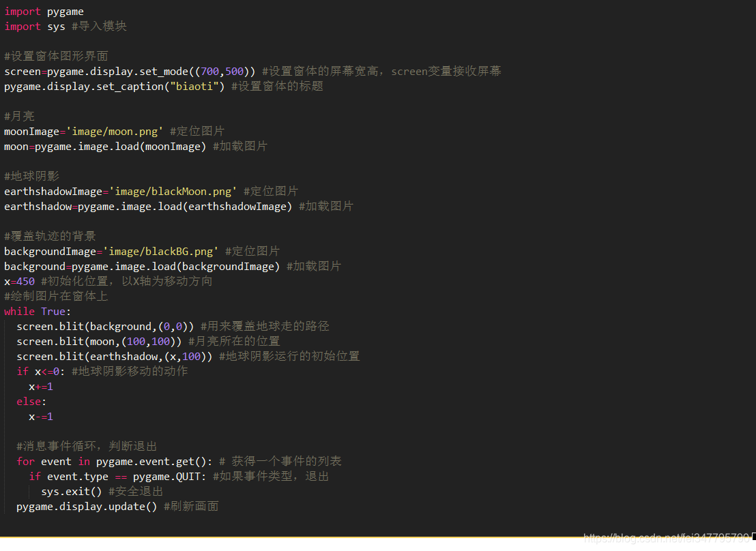Click the screen.blit(earthshadow,(x,100)) line
The height and width of the screenshot is (551, 756).
(x=188, y=357)
